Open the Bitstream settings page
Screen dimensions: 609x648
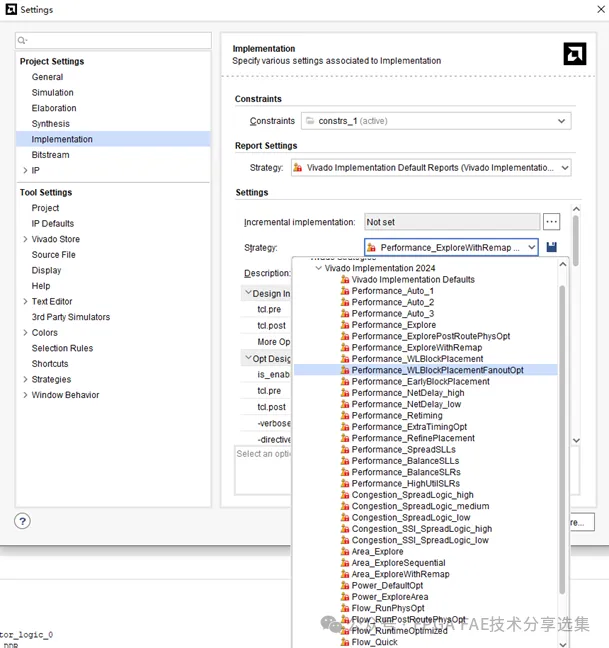click(50, 155)
